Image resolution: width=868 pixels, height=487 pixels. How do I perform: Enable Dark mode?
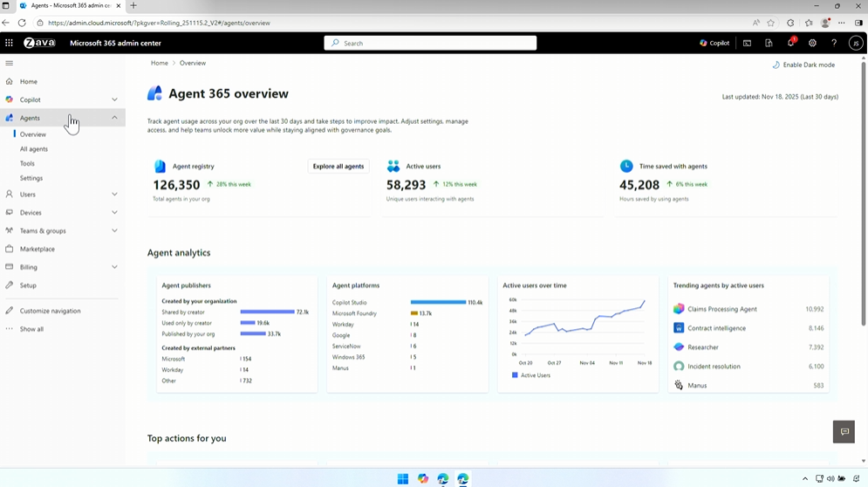coord(803,65)
